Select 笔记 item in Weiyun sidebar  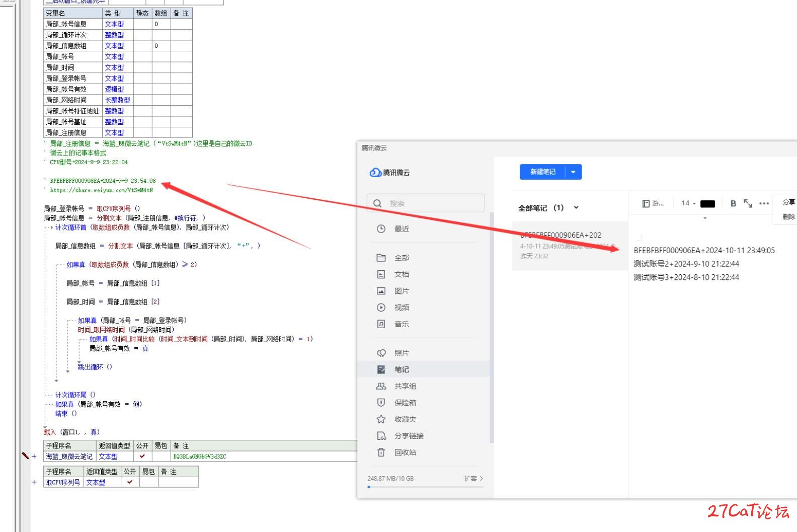click(423, 369)
